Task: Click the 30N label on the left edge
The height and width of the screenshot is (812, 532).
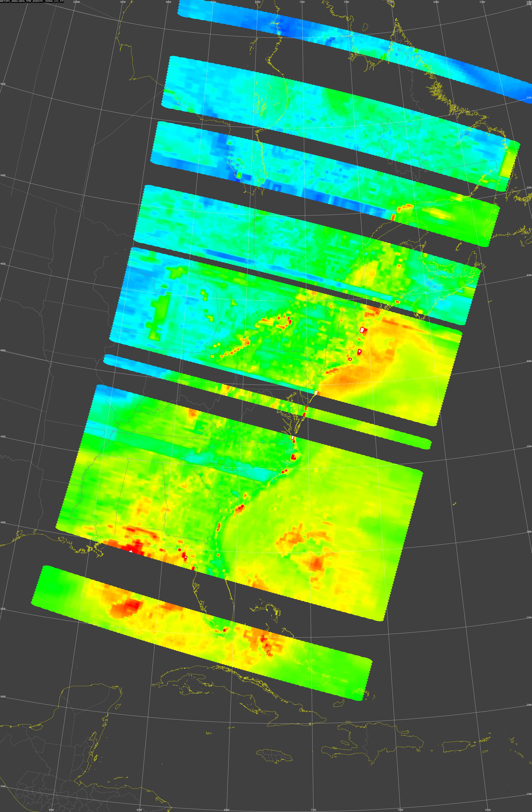Action: 3,522
